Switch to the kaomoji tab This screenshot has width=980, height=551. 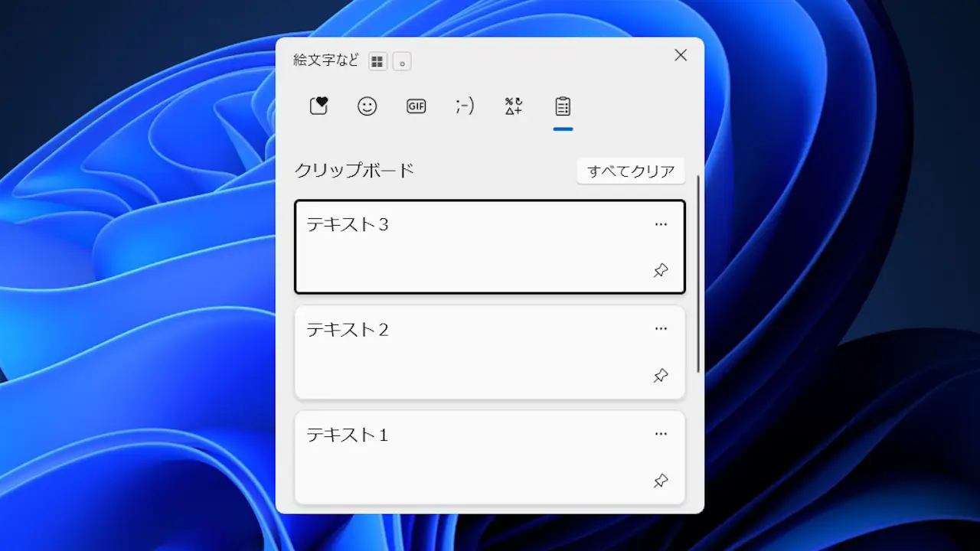(x=465, y=106)
